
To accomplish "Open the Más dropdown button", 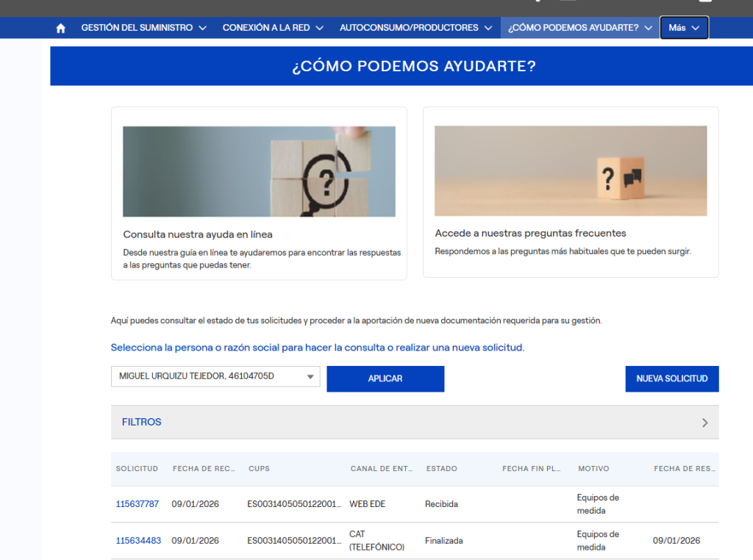I will [x=684, y=28].
